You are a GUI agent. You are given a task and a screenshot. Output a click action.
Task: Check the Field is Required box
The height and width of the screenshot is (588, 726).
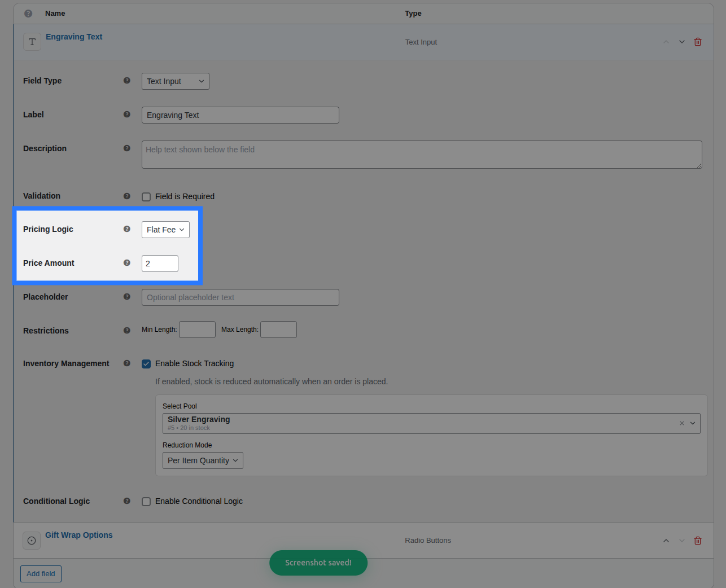point(146,197)
